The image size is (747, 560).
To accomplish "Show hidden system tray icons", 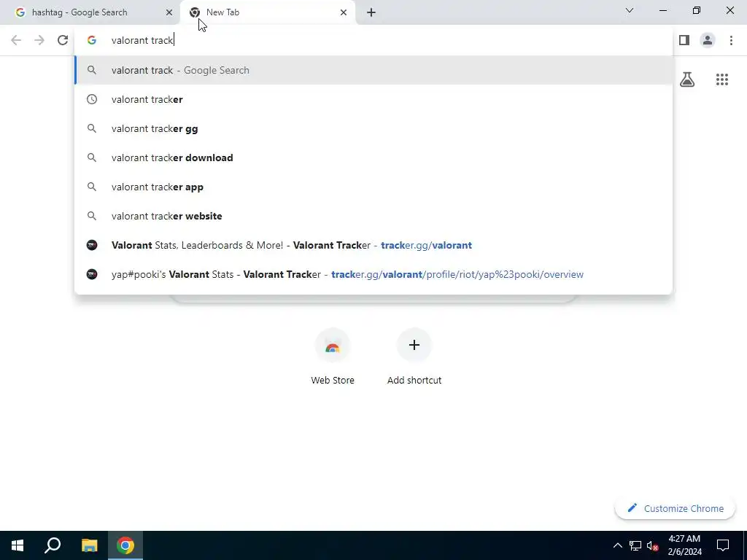I will coord(617,545).
